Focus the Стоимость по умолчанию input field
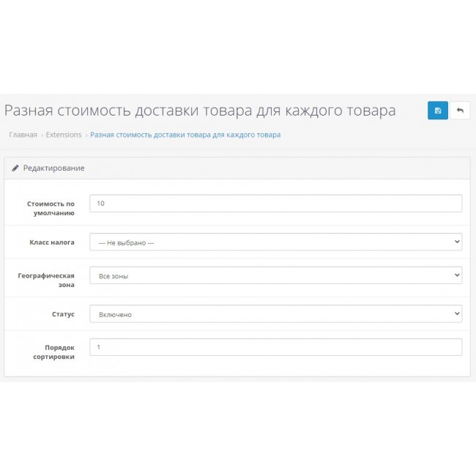This screenshot has height=476, width=476. tap(275, 203)
